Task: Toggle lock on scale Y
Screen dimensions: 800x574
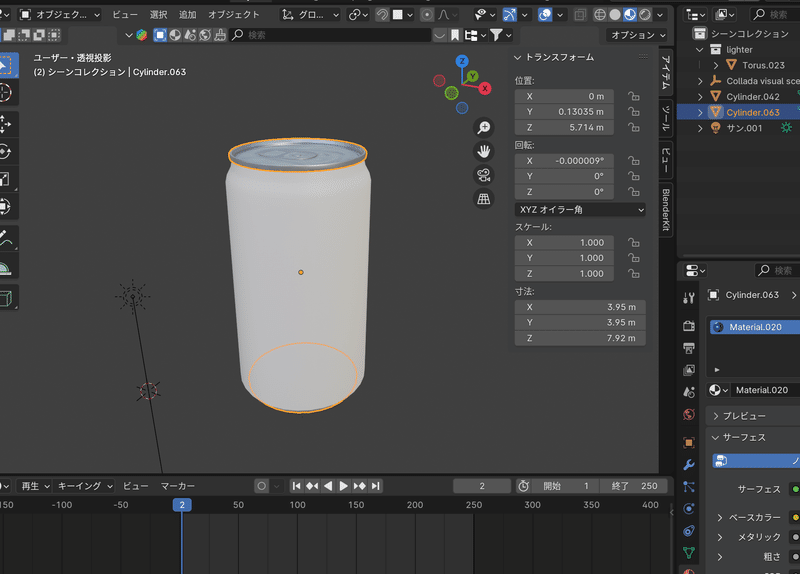Action: coord(633,258)
